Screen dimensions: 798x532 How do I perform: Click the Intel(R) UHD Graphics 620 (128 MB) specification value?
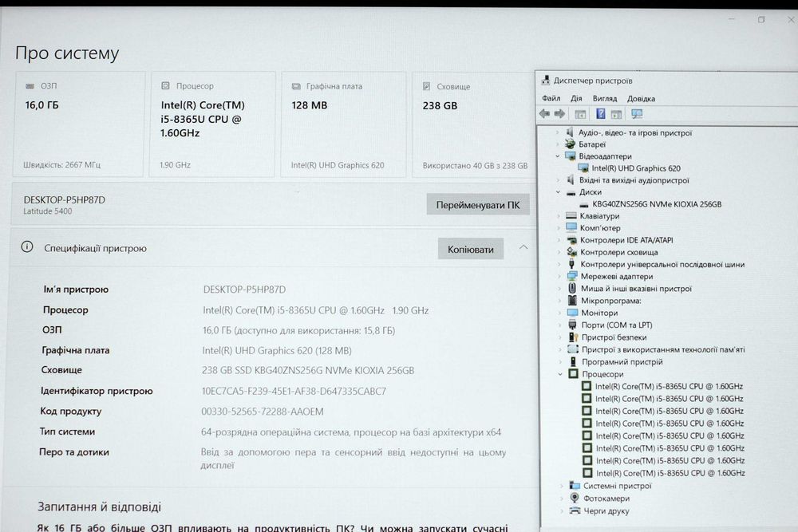tap(277, 350)
